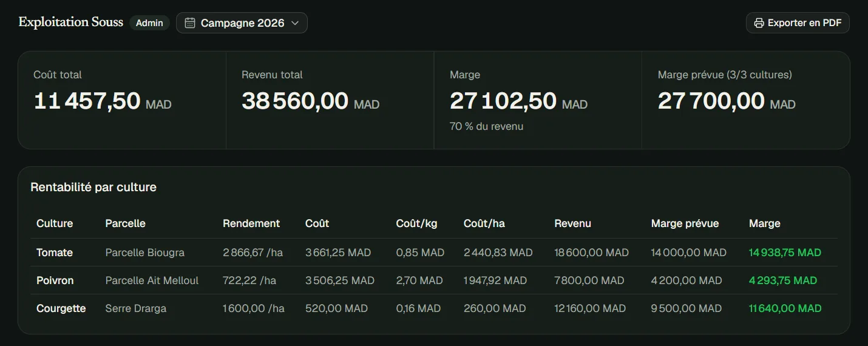The height and width of the screenshot is (346, 868).
Task: Click the Exploitation Souss title
Action: [x=70, y=22]
